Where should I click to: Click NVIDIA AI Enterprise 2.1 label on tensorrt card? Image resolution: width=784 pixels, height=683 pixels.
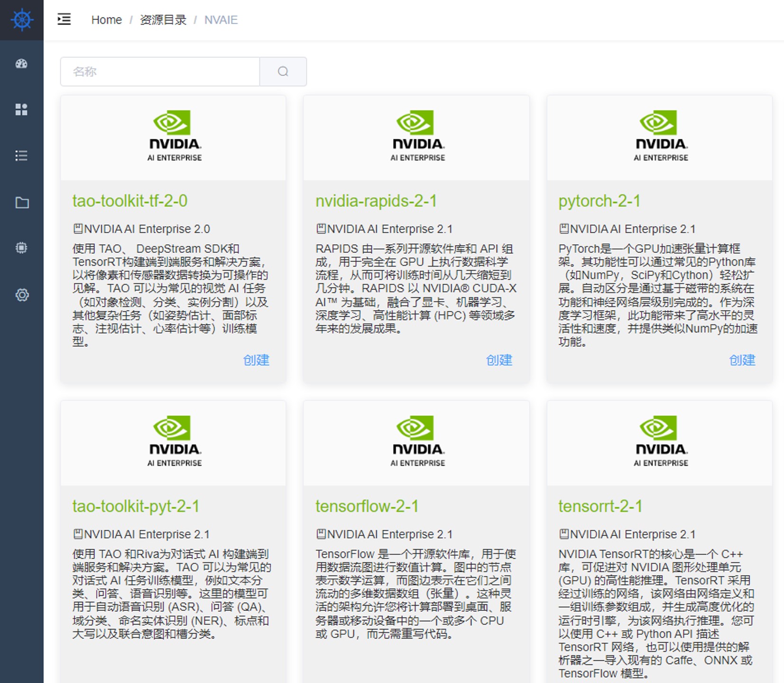click(627, 534)
